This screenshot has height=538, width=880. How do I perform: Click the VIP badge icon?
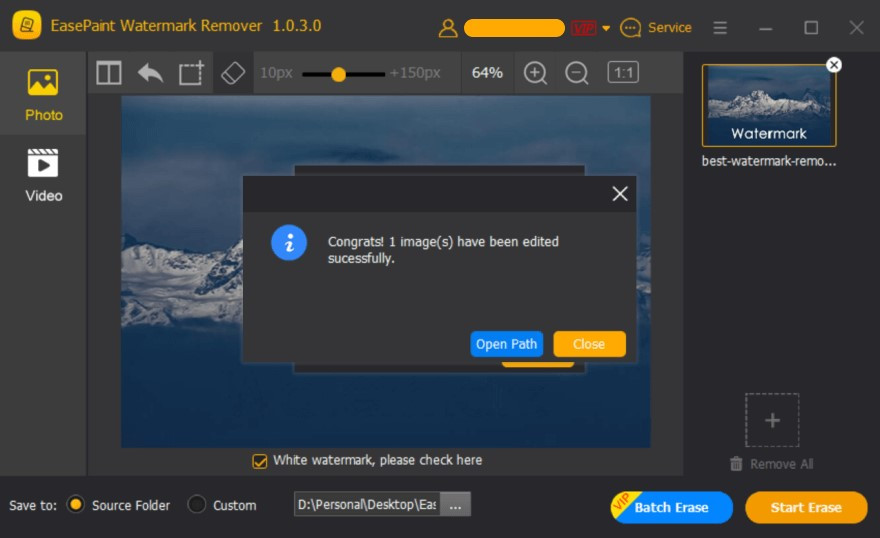click(584, 27)
